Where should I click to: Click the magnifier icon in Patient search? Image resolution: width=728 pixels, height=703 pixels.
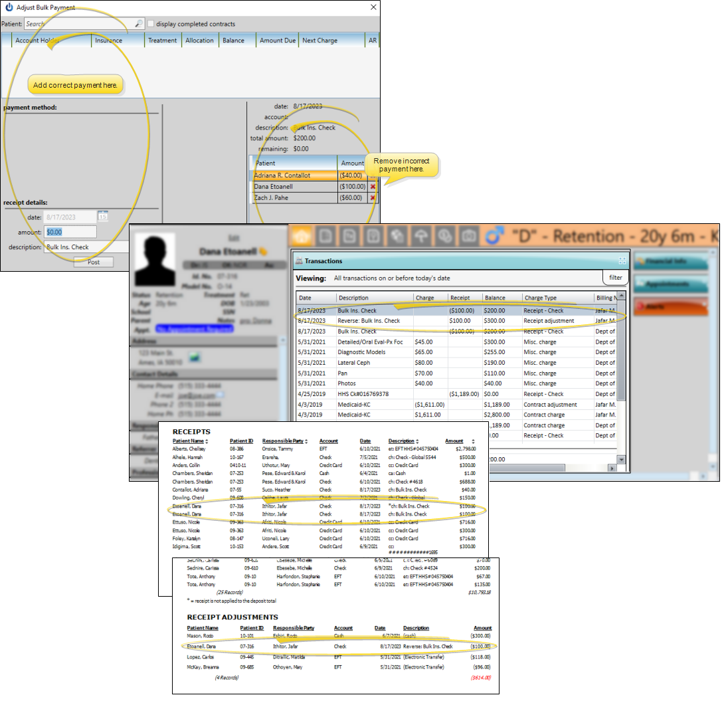coord(138,24)
